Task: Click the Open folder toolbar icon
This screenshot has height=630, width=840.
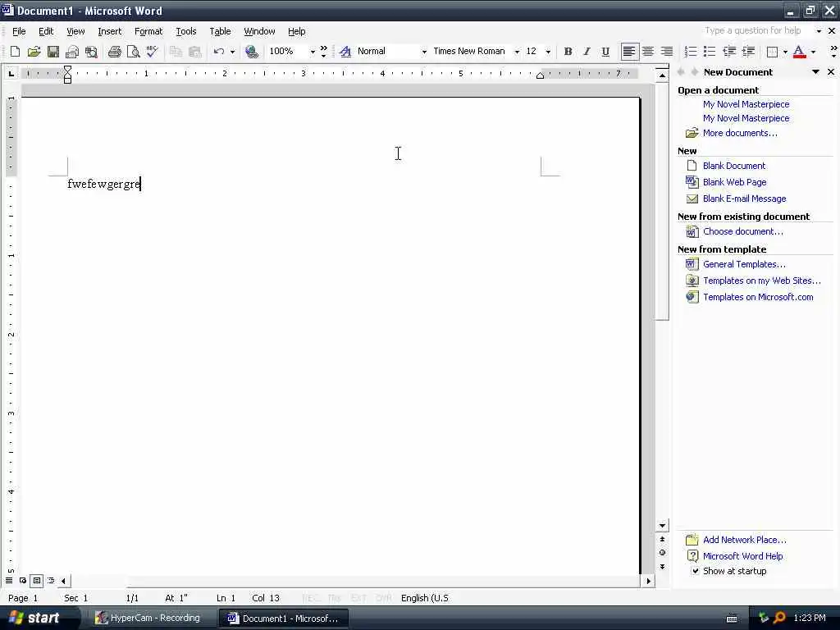Action: (34, 52)
